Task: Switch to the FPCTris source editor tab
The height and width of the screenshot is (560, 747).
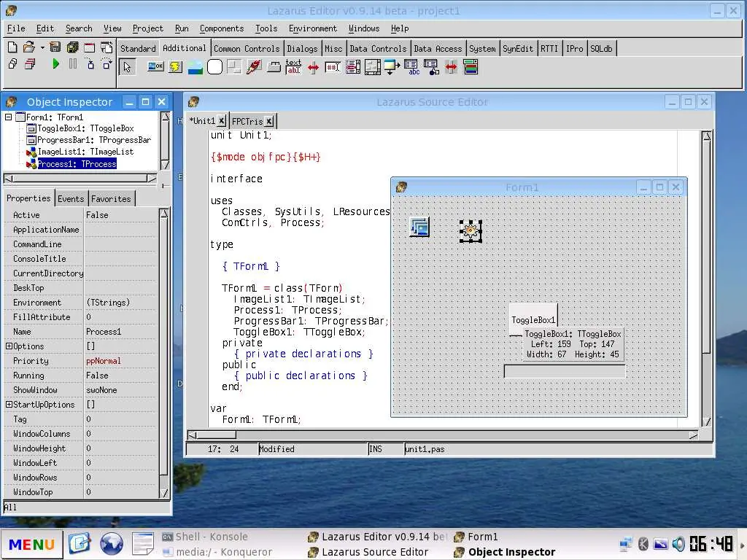Action: [247, 122]
